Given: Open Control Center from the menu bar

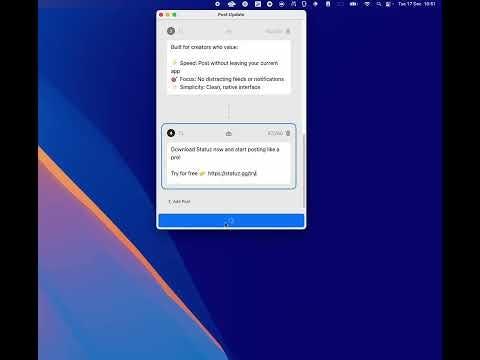Looking at the screenshot, I should point(388,4).
